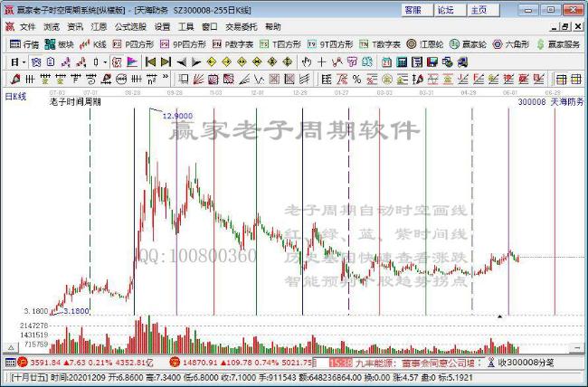The height and width of the screenshot is (387, 588).
Task: Open the 板块 sectors view
Action: [59, 44]
